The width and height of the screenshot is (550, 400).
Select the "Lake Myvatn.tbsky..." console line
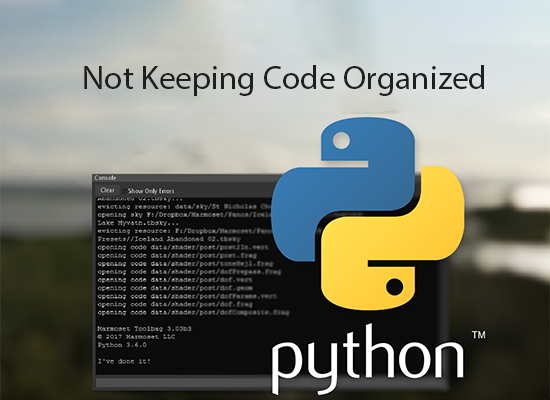[x=138, y=223]
